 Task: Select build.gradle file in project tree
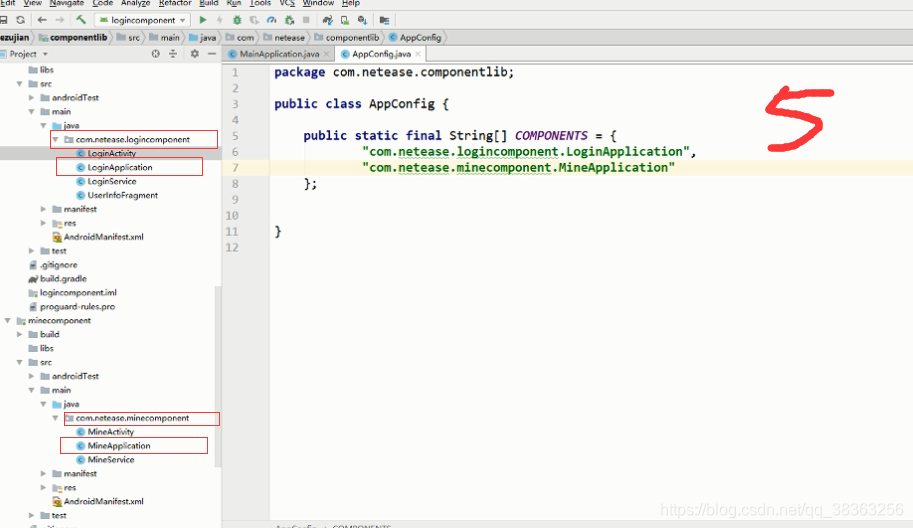click(x=63, y=278)
